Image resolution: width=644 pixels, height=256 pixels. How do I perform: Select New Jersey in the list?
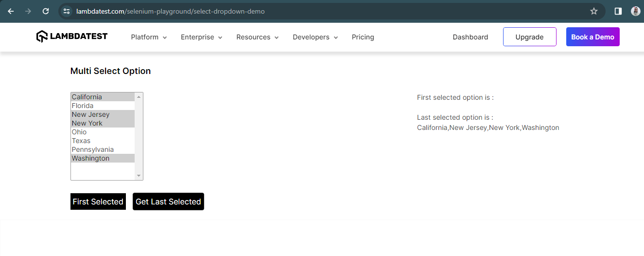[x=103, y=114]
